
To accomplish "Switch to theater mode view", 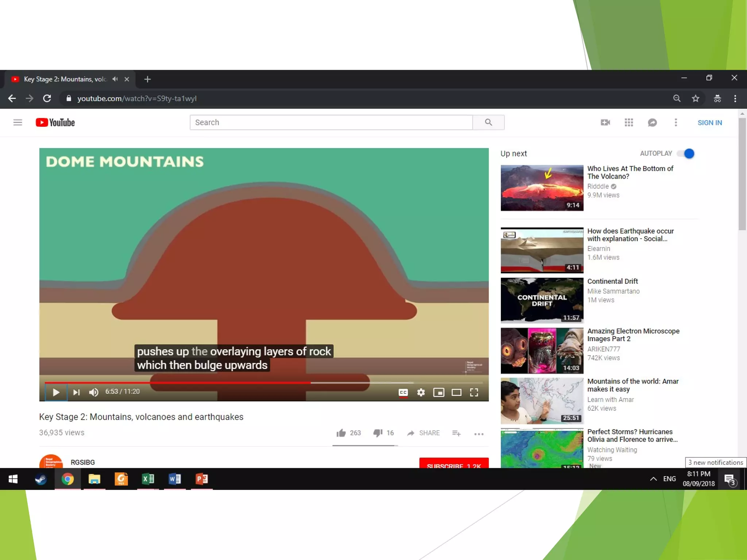I will click(456, 392).
